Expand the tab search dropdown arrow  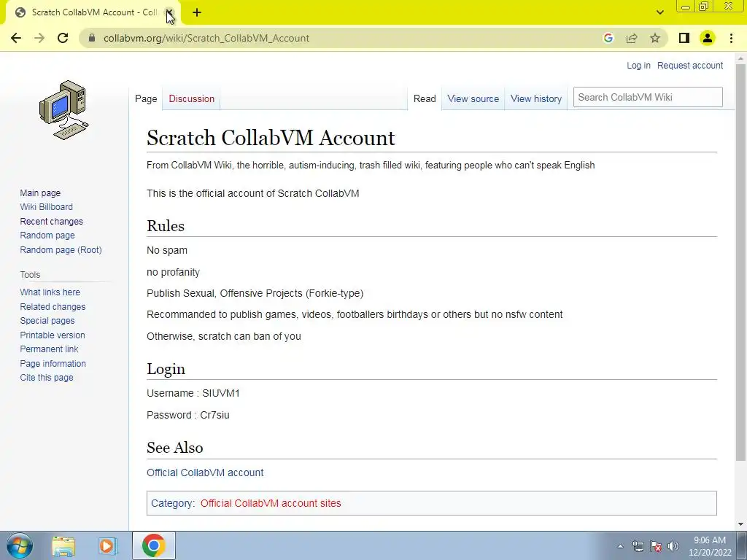659,12
